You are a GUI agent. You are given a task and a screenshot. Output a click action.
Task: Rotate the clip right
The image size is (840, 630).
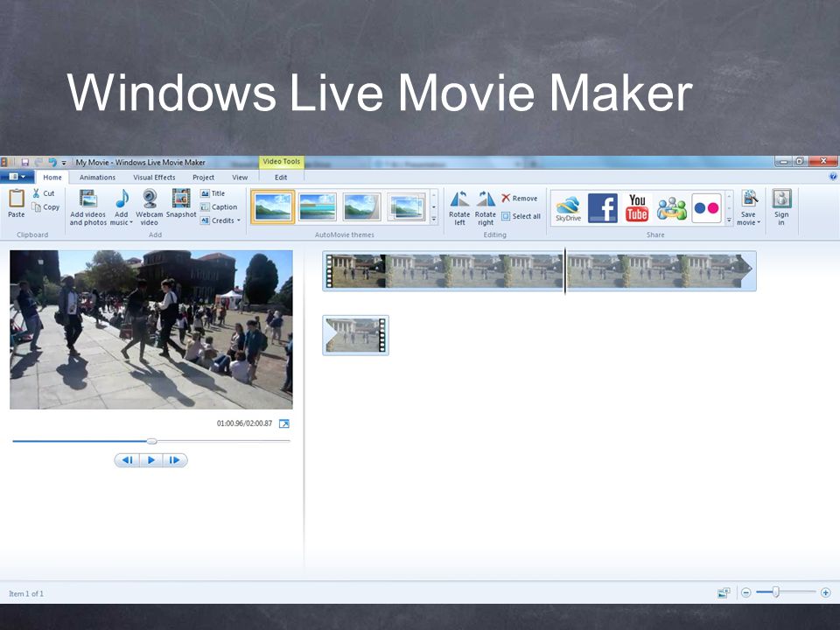point(486,208)
